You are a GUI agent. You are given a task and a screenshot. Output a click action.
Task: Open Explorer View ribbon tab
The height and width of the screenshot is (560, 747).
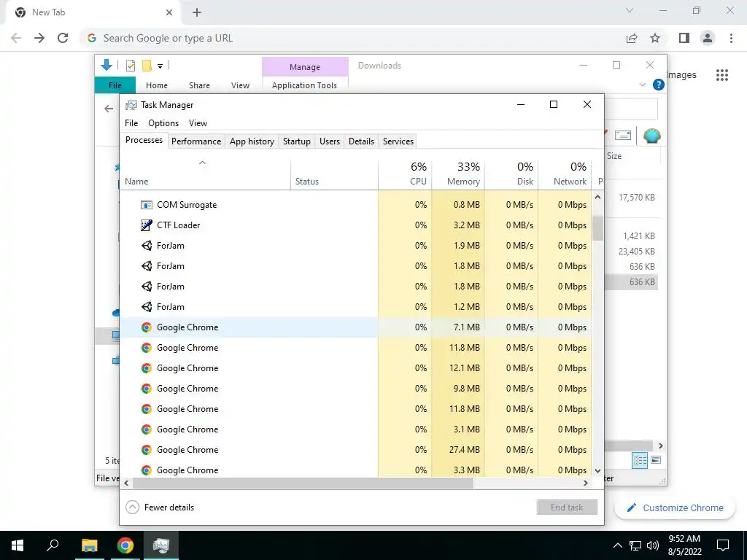click(x=240, y=85)
